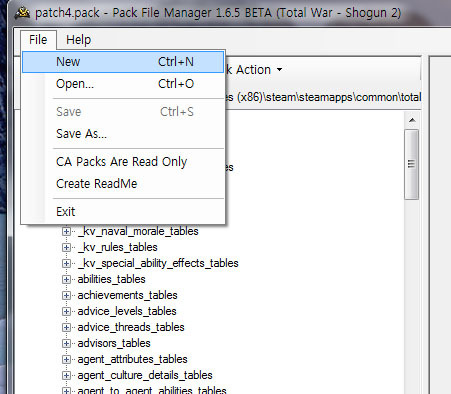The height and width of the screenshot is (394, 451).
Task: Choose Open... in the File menu
Action: pos(123,84)
